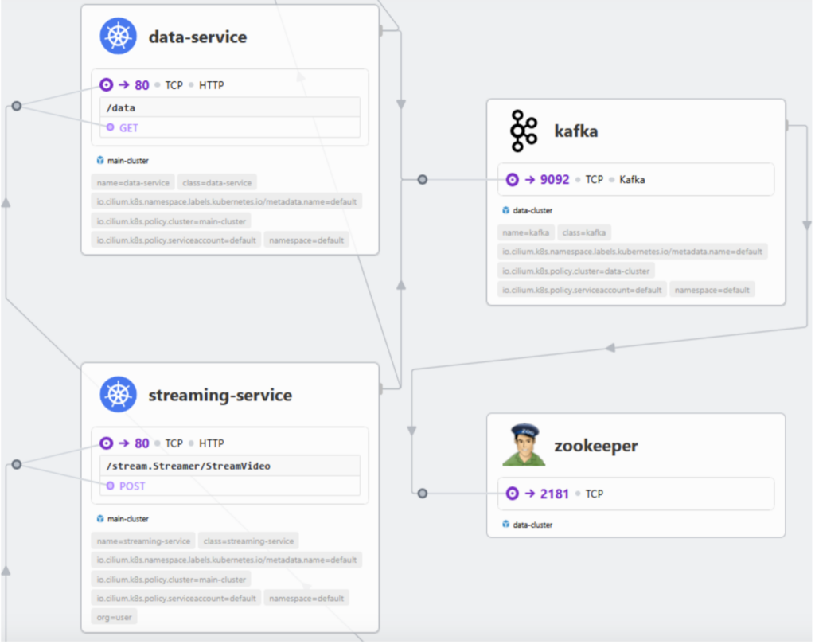Click the data-cluster text under kafka
The image size is (815, 644).
(532, 210)
